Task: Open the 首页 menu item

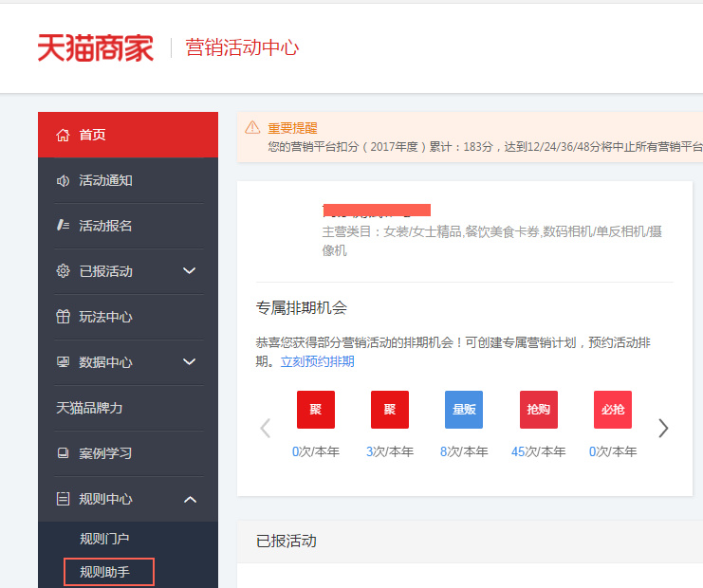Action: 128,135
